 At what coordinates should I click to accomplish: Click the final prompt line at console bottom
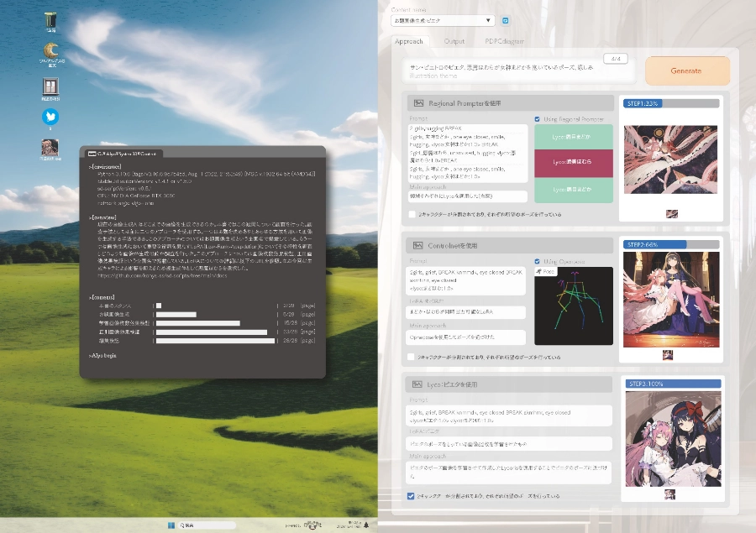(102, 356)
